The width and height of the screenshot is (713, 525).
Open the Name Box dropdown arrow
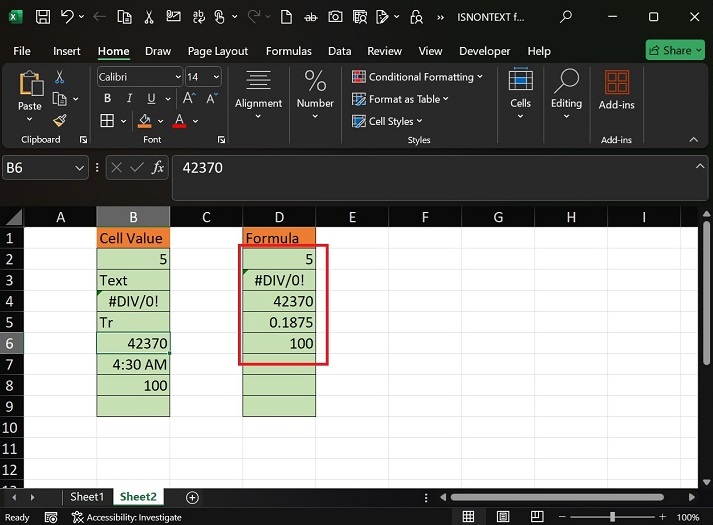coord(80,168)
